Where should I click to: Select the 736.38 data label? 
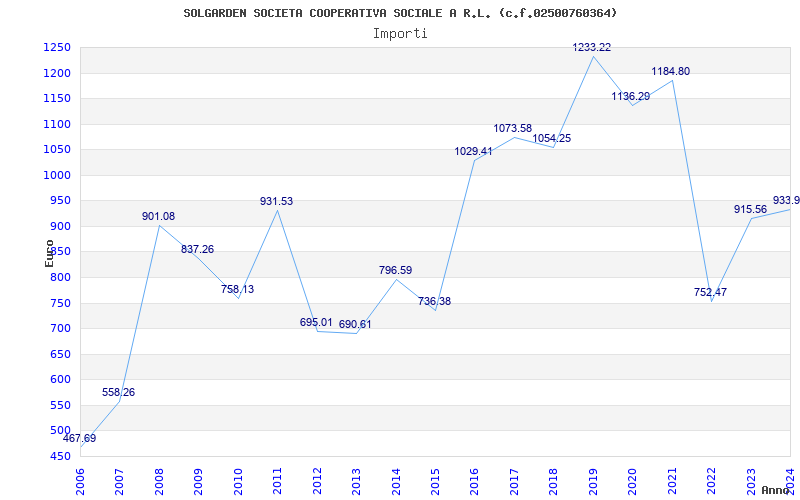pos(434,301)
